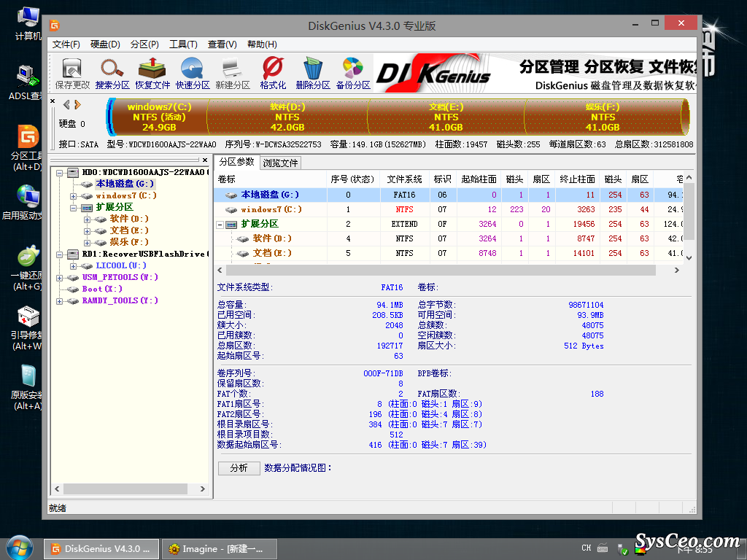Viewport: 747px width, 560px height.
Task: Collapse the 扩展分区 row in the partition table
Action: (x=220, y=225)
